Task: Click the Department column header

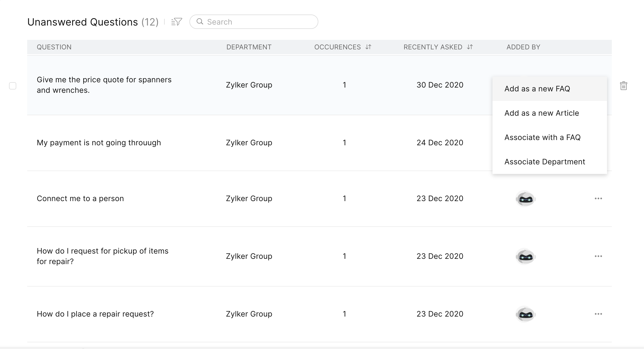Action: [x=249, y=47]
